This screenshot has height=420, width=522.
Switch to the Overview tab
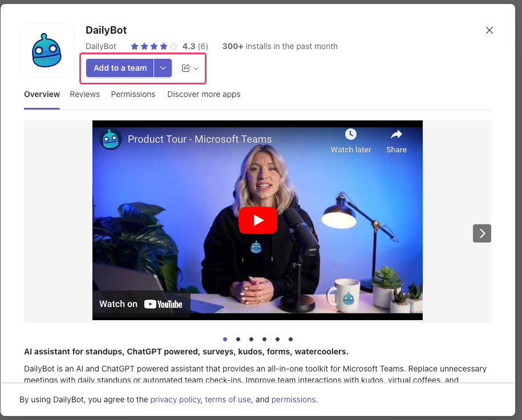[x=42, y=94]
